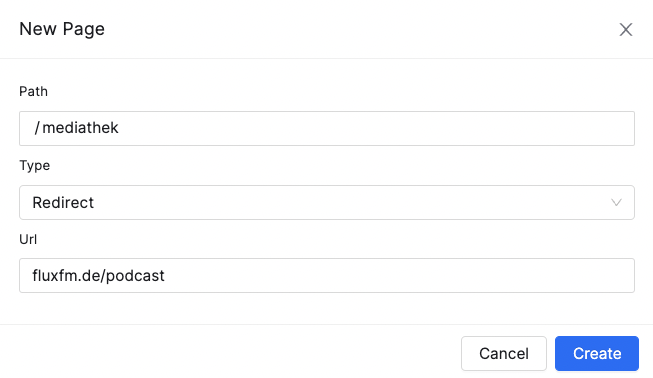Focus the Path input field
The image size is (653, 378).
click(x=327, y=128)
